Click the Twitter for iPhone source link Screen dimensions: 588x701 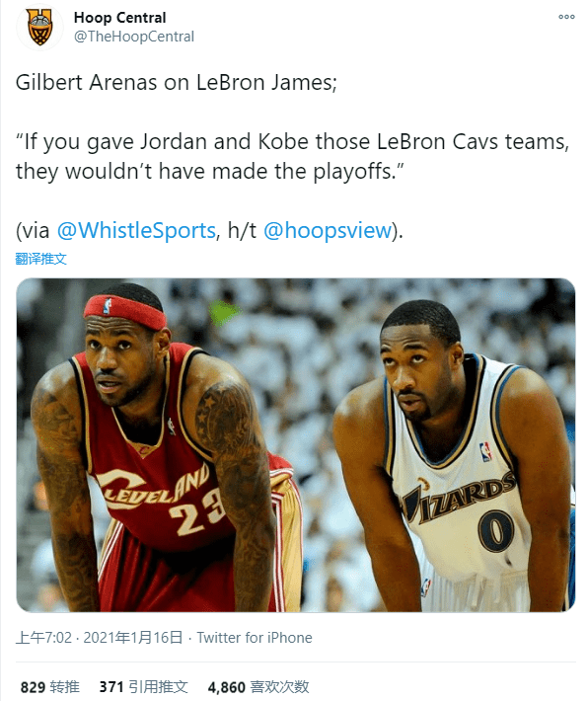[x=255, y=637]
